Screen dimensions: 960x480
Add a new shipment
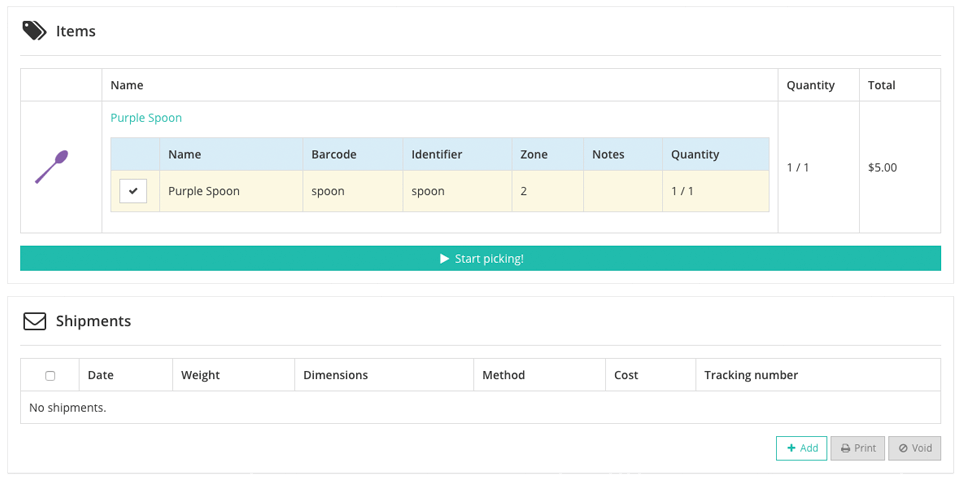click(801, 448)
